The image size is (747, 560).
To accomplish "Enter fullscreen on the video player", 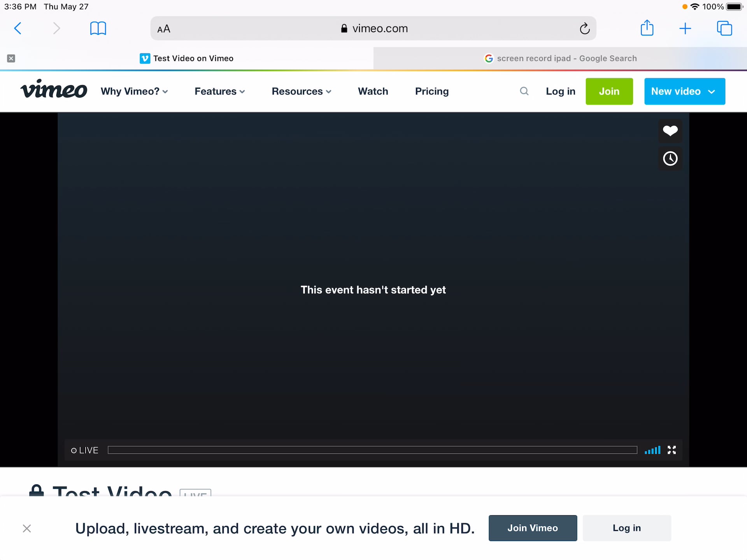I will 672,450.
